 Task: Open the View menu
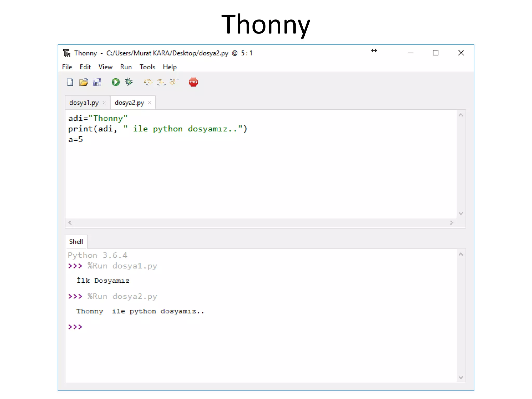105,67
